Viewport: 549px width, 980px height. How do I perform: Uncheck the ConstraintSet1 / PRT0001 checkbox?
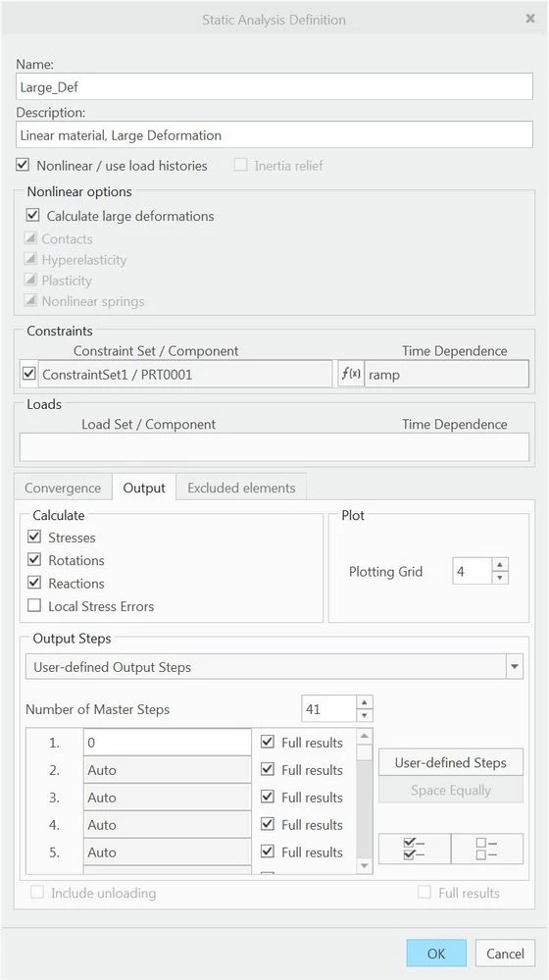point(28,375)
